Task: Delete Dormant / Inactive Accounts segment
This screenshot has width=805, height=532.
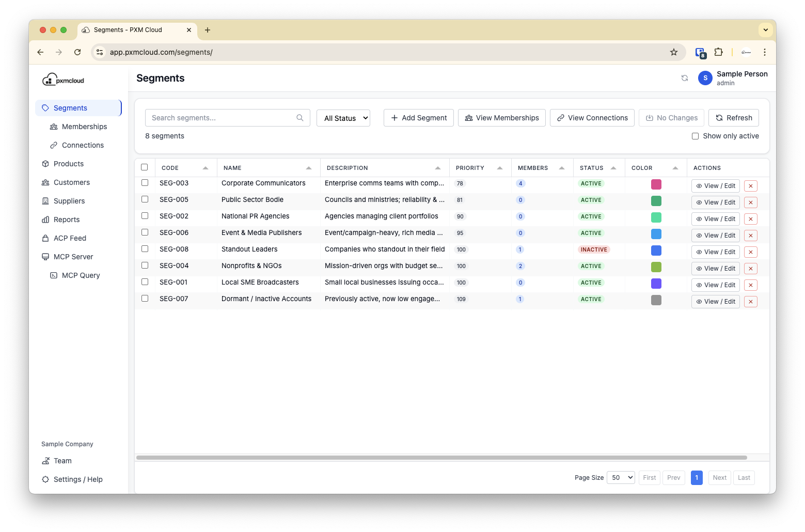Action: [751, 302]
